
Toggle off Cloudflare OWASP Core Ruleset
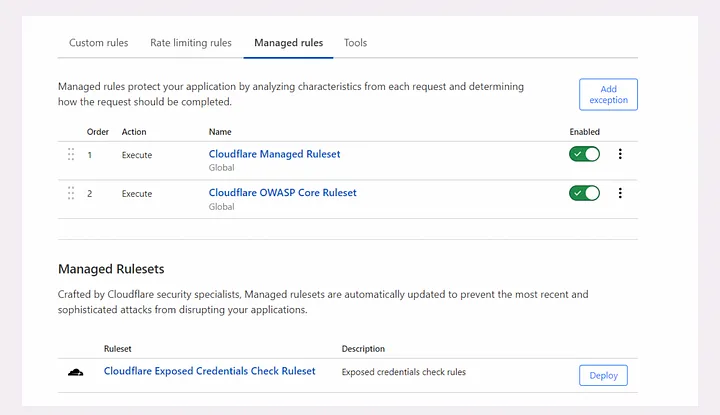point(584,193)
